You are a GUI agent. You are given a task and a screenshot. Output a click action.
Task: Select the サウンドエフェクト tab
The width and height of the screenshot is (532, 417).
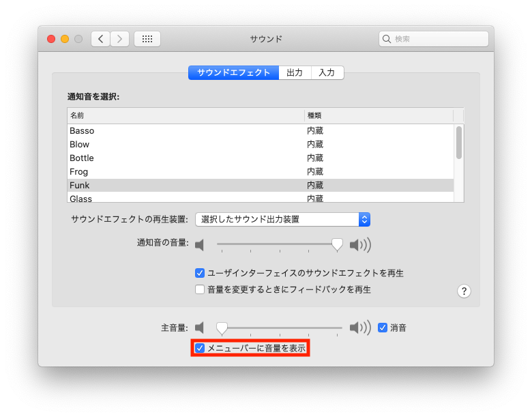234,72
